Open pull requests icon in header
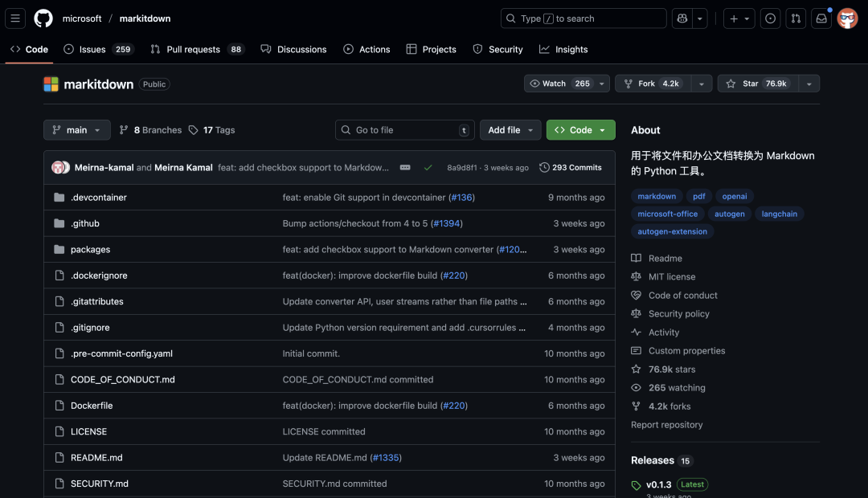The height and width of the screenshot is (498, 868). [796, 18]
